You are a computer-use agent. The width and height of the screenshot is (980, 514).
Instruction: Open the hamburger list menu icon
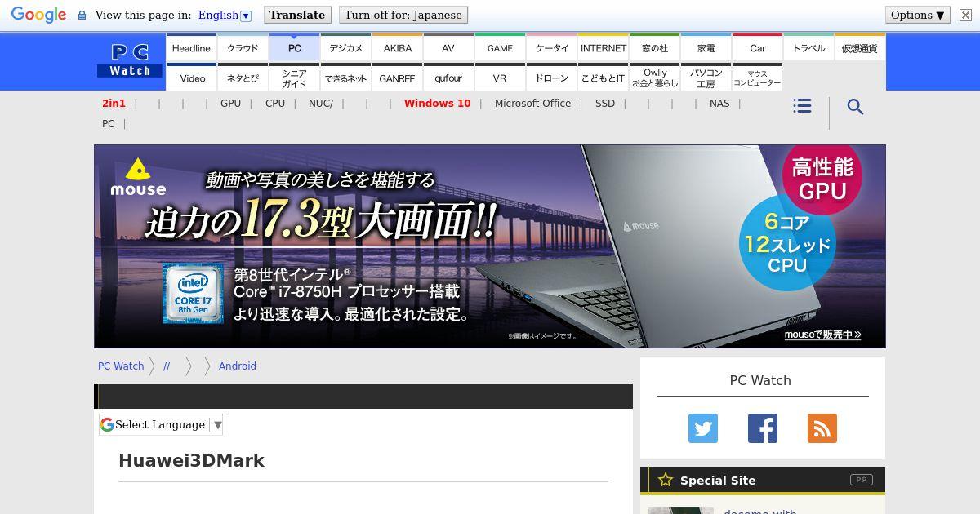point(802,106)
